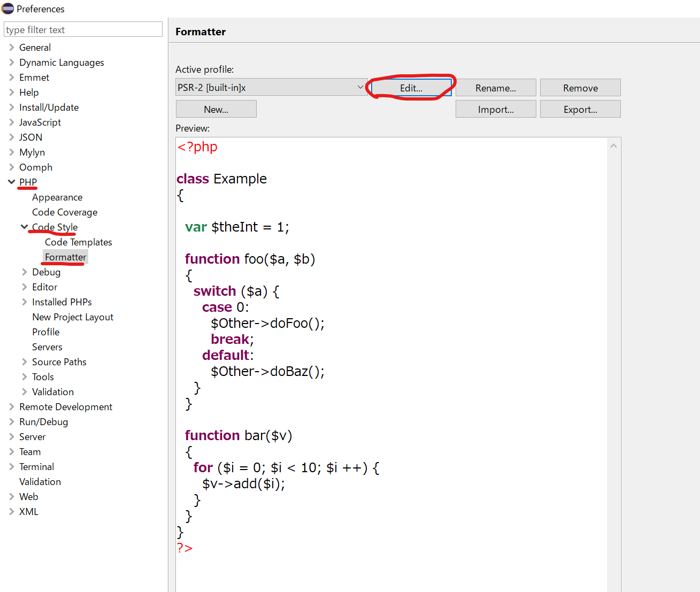Select the Emmet preferences page
The height and width of the screenshot is (592, 700).
(x=34, y=78)
